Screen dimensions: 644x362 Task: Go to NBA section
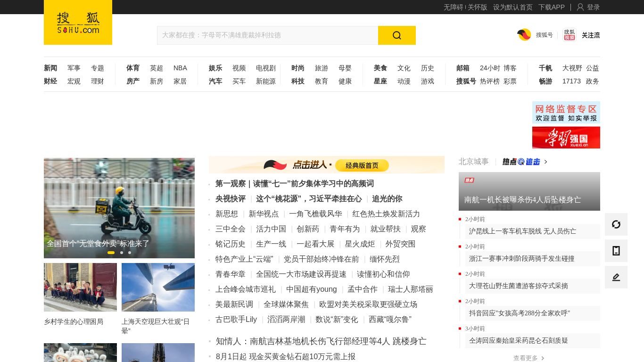pos(180,68)
